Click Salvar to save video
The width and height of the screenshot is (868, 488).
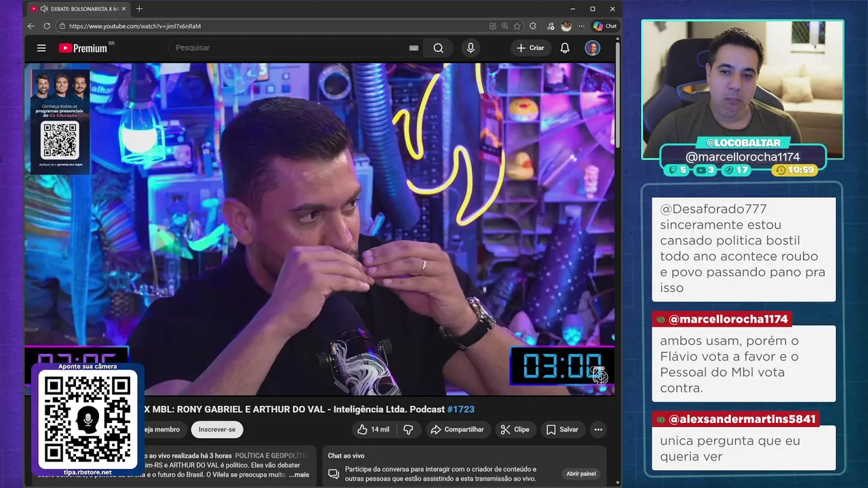[562, 430]
